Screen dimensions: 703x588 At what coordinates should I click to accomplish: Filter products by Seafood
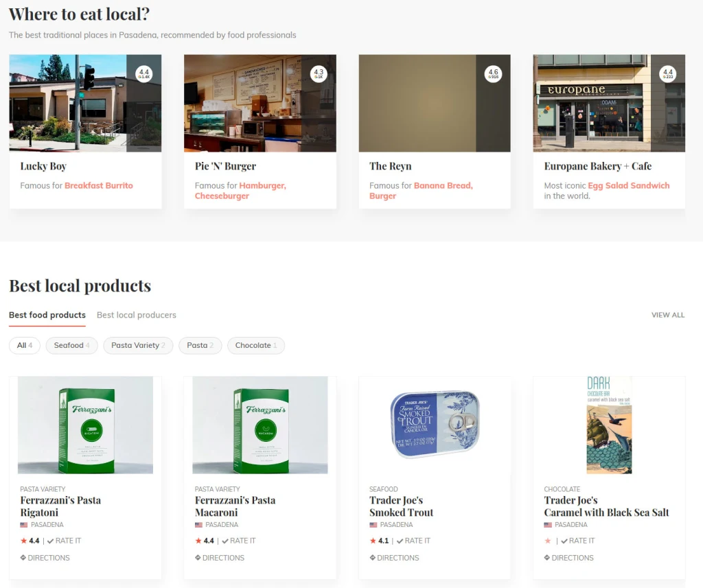pyautogui.click(x=71, y=346)
